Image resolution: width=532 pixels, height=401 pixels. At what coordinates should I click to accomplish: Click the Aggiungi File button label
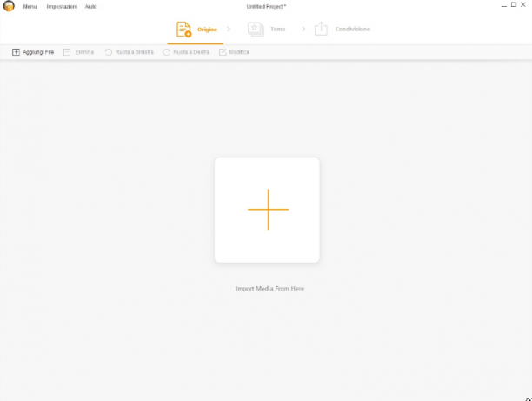[x=38, y=52]
